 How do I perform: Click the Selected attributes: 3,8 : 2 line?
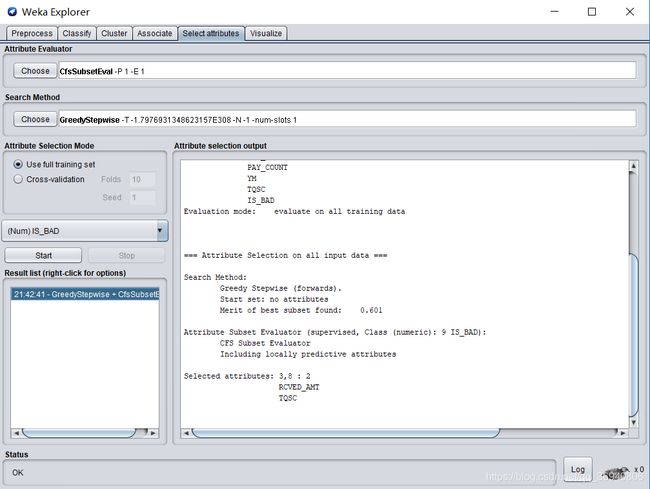coord(247,376)
